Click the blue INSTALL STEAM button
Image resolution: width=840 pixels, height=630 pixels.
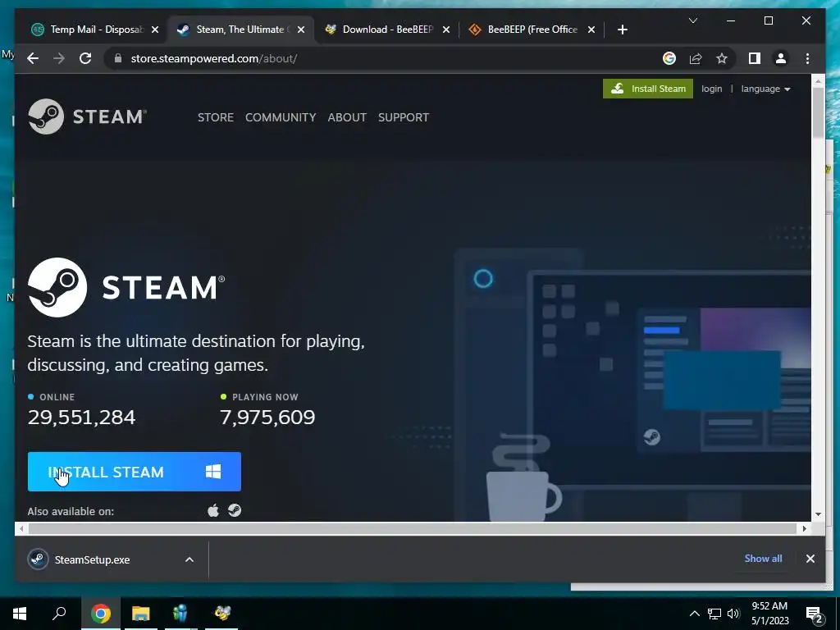135,472
